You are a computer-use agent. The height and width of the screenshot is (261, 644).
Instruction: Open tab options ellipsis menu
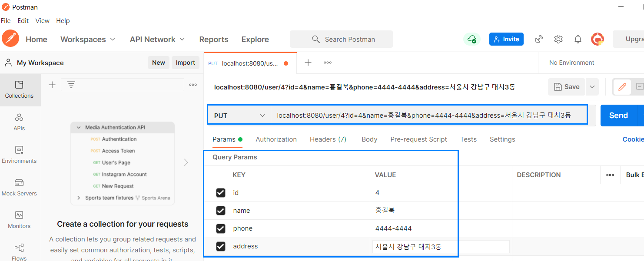[x=328, y=63]
